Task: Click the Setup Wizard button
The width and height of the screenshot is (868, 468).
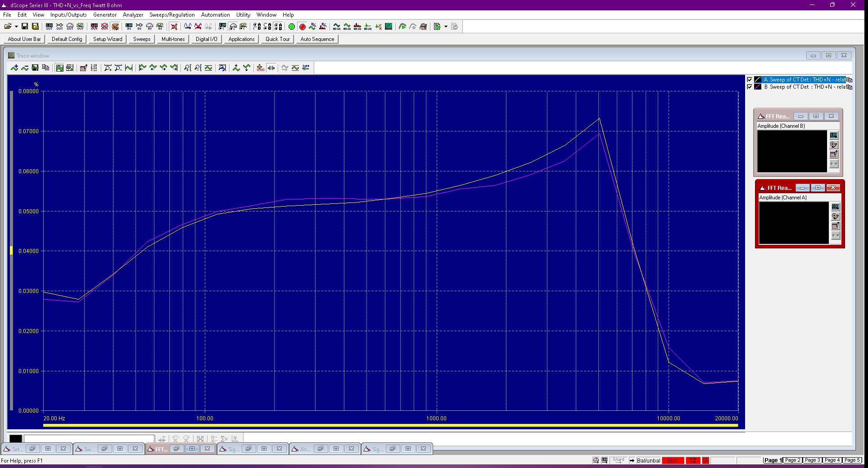Action: pos(108,39)
